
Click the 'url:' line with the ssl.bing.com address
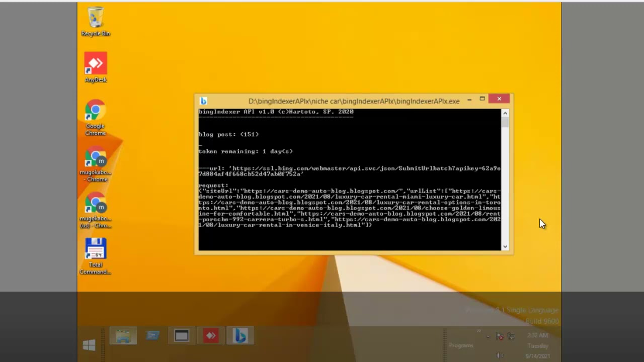350,171
